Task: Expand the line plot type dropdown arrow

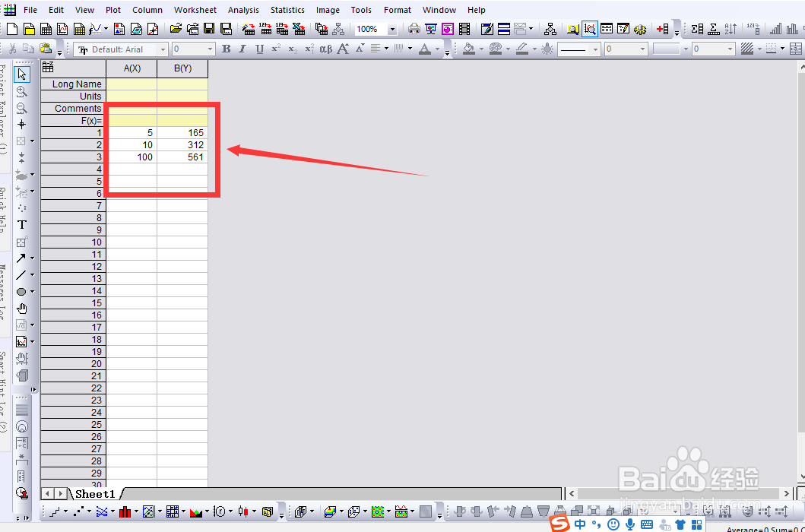Action: pyautogui.click(x=65, y=511)
